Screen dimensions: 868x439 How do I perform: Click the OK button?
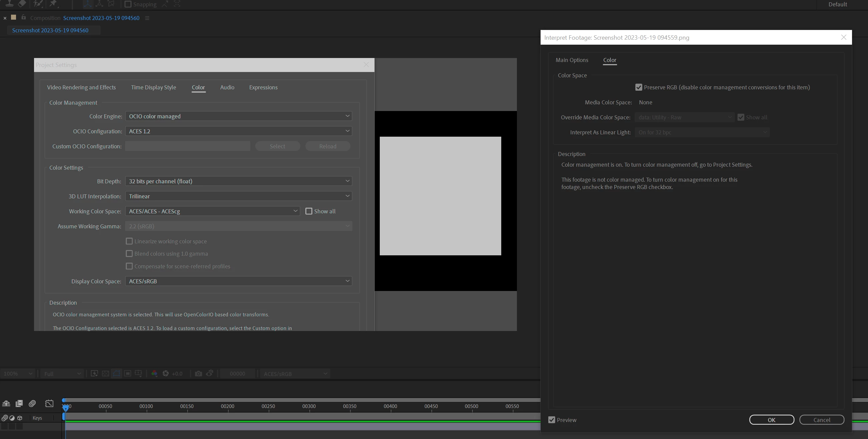pos(771,420)
